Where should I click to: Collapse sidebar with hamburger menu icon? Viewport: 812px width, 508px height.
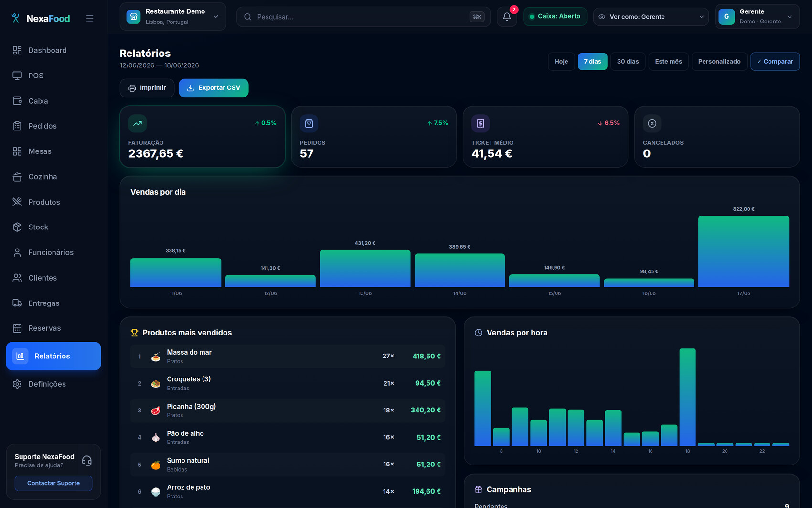tap(90, 19)
